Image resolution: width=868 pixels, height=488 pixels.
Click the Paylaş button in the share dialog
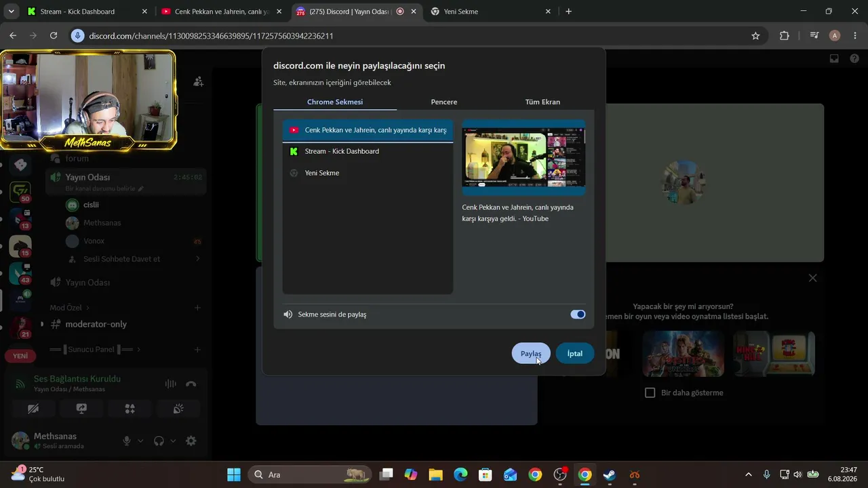(531, 353)
